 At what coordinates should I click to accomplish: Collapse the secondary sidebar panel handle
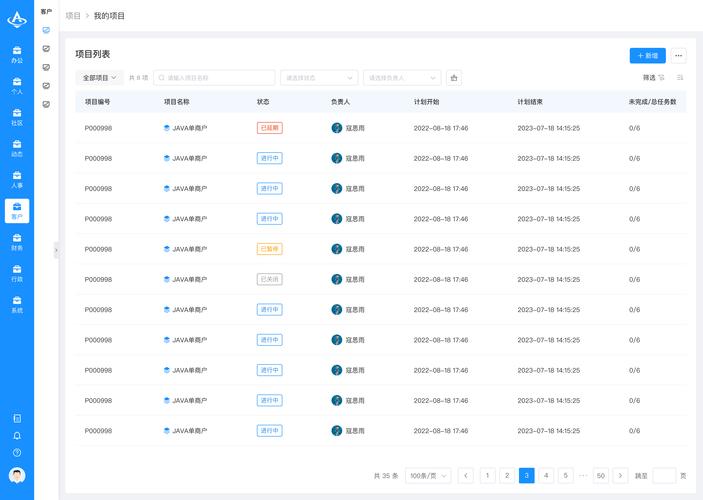coord(56,250)
